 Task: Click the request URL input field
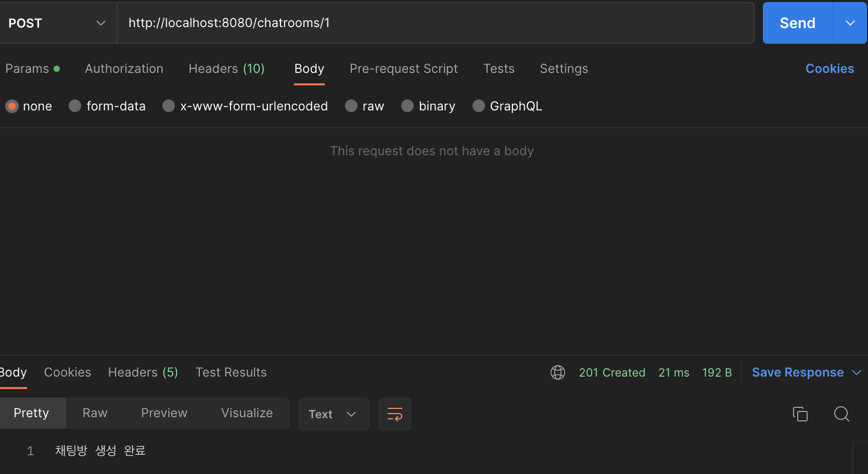pos(435,23)
